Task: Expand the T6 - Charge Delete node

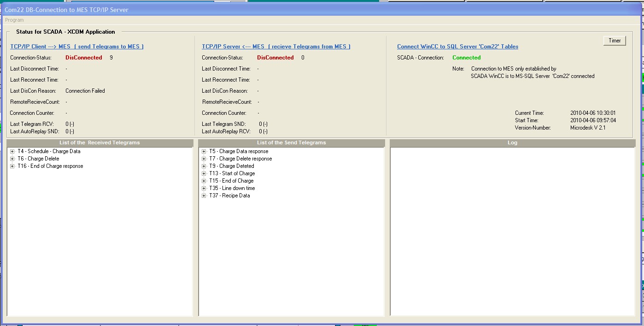Action: (12, 159)
